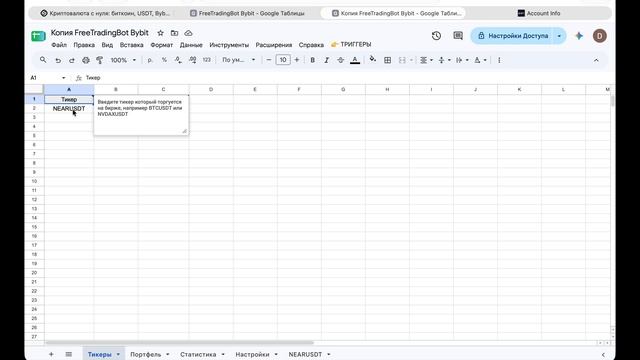Open the Файл menu
Viewport: 640px width, 360px height.
[59, 45]
